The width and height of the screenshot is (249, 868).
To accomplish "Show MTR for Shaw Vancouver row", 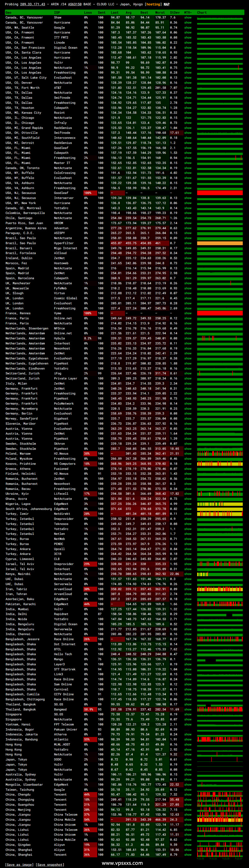I will pos(188,17).
